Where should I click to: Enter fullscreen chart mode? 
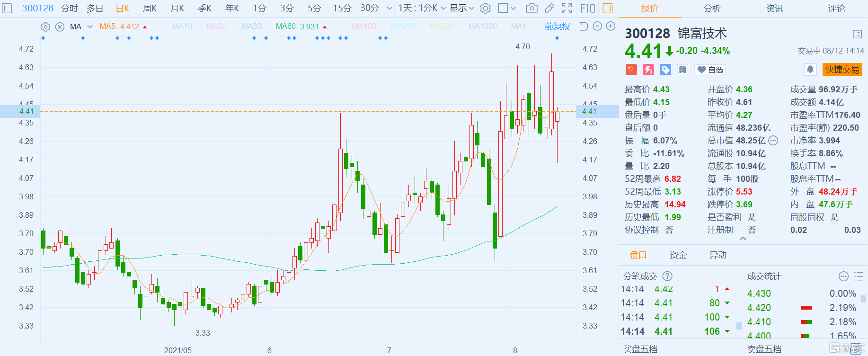[567, 8]
